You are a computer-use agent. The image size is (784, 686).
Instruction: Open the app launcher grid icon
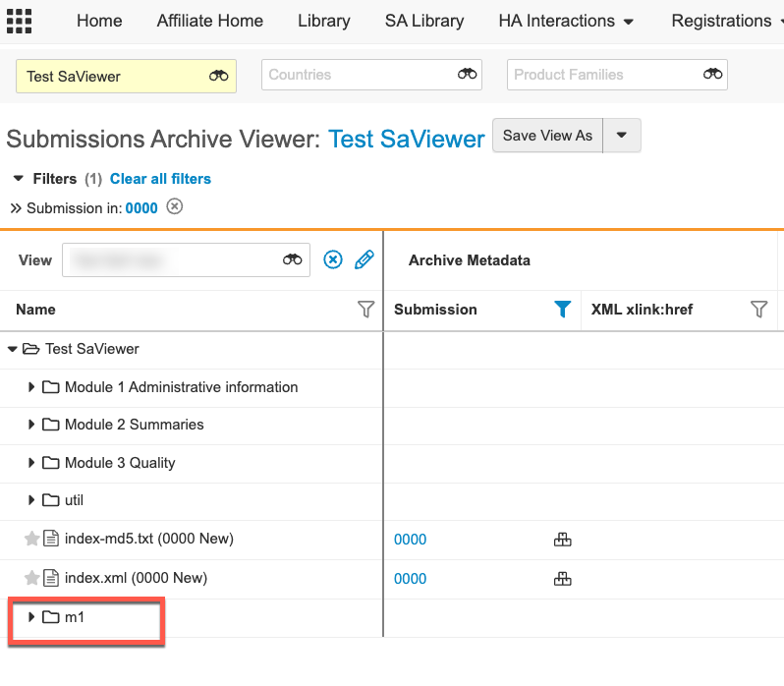[x=20, y=21]
